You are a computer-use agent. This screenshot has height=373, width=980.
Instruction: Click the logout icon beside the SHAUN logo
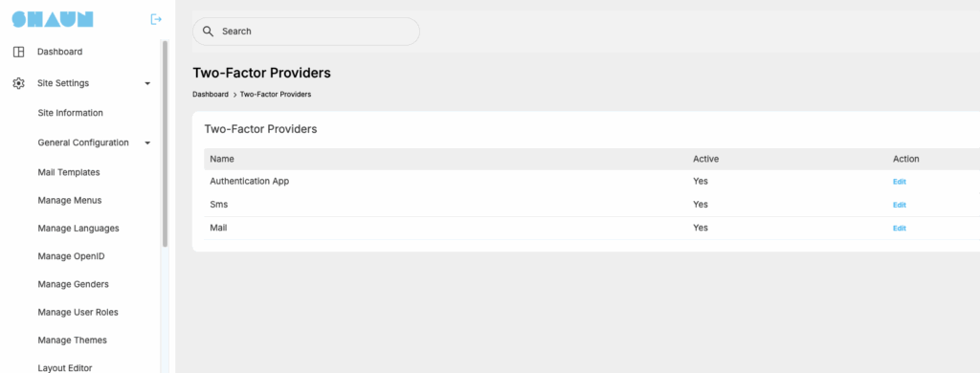156,19
